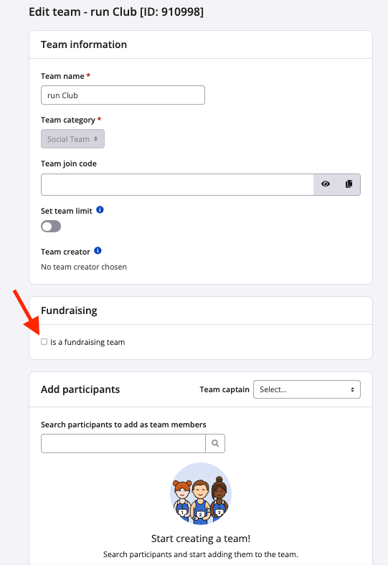Click the 'No team creator chosen' text

pyautogui.click(x=84, y=267)
